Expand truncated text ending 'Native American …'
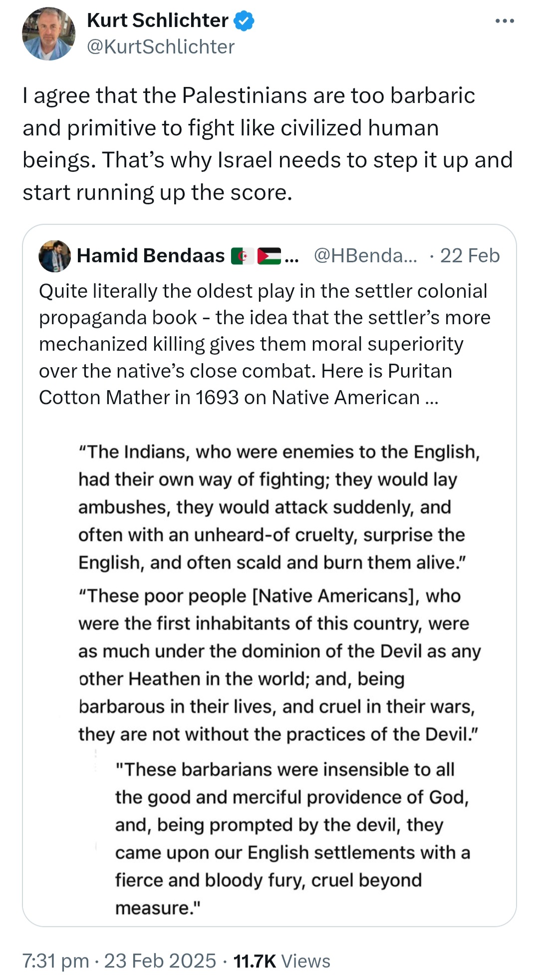 tap(431, 398)
